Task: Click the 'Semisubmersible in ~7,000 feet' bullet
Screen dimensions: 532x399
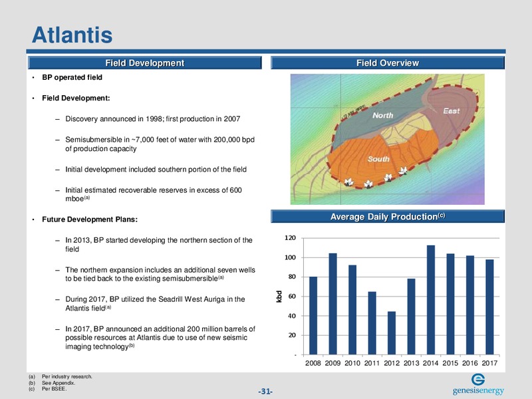Action: 160,144
